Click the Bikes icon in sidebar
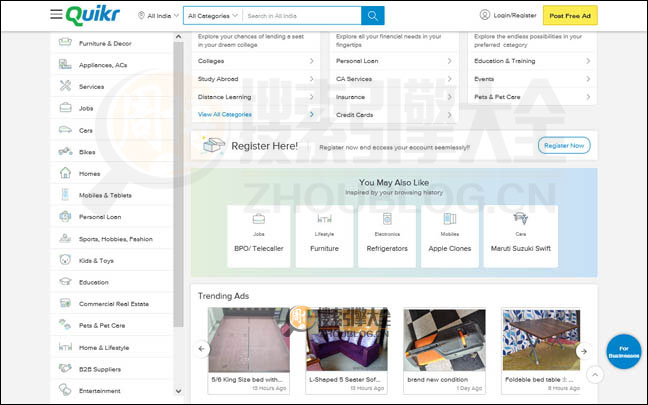The height and width of the screenshot is (405, 648). point(65,151)
